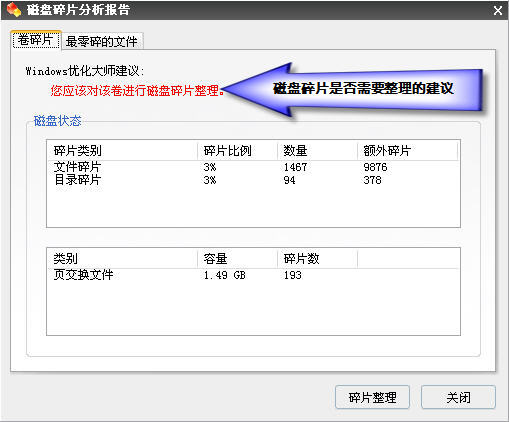Close the dialog with the X icon

click(498, 11)
